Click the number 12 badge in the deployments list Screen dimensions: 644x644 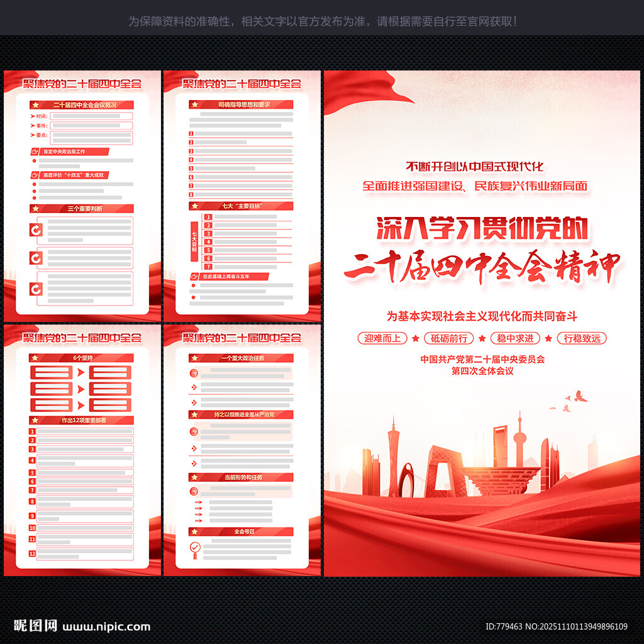(x=32, y=553)
